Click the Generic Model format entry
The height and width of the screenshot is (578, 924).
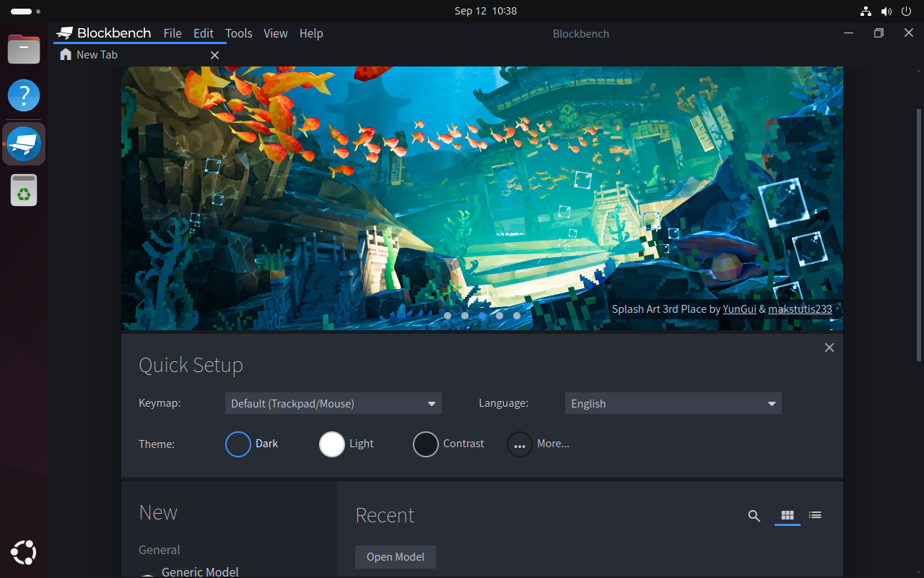tap(200, 571)
